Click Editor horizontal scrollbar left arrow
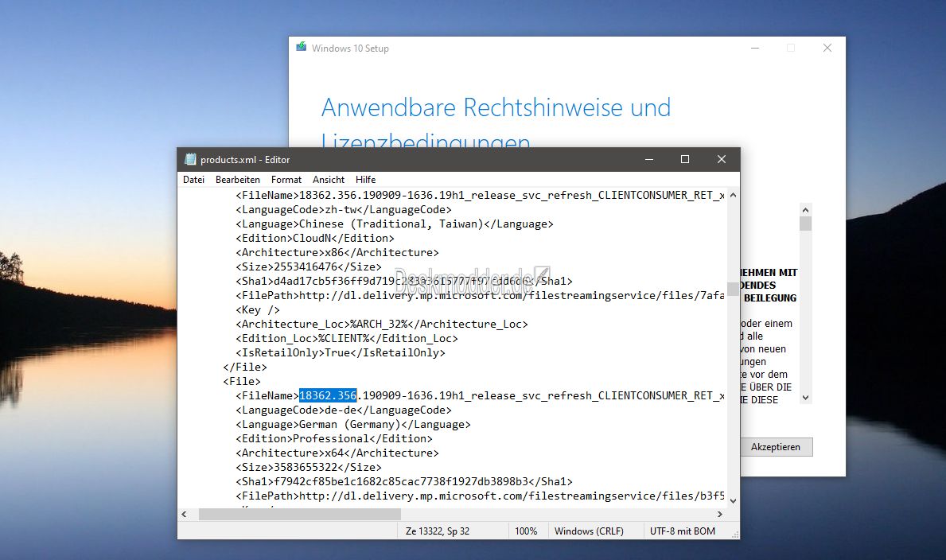 click(185, 514)
